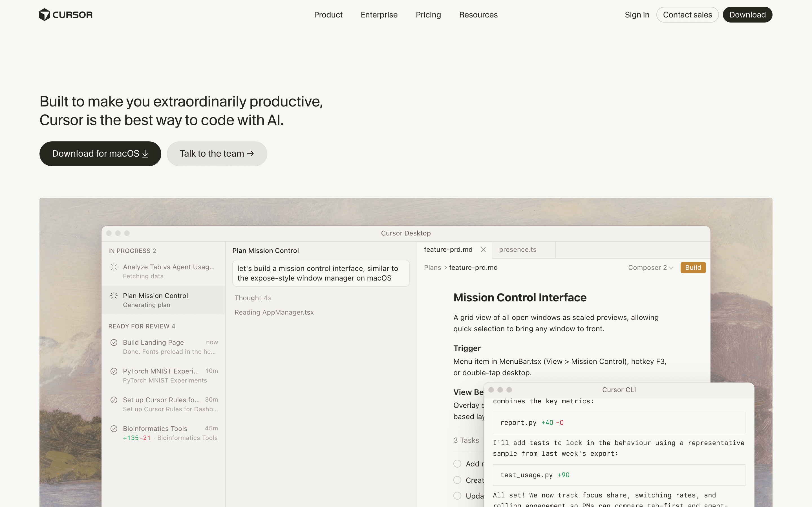The height and width of the screenshot is (507, 812).
Task: Check the circle beside the Create task
Action: (457, 480)
